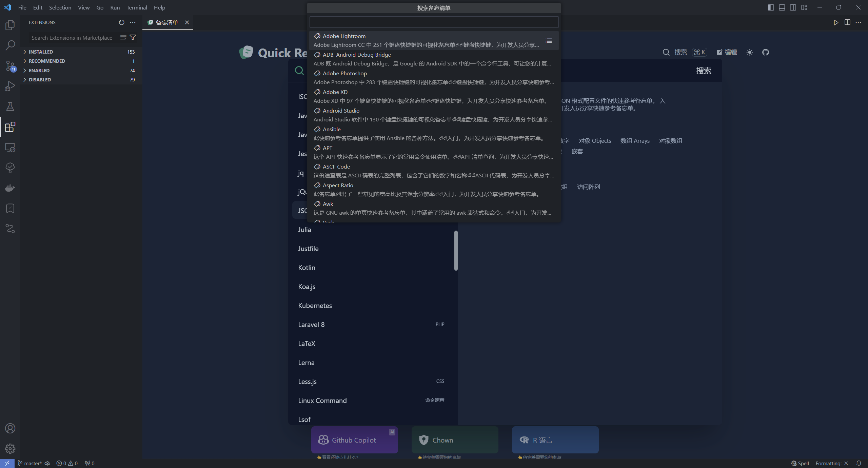
Task: Toggle the primary sidebar visibility
Action: point(771,7)
